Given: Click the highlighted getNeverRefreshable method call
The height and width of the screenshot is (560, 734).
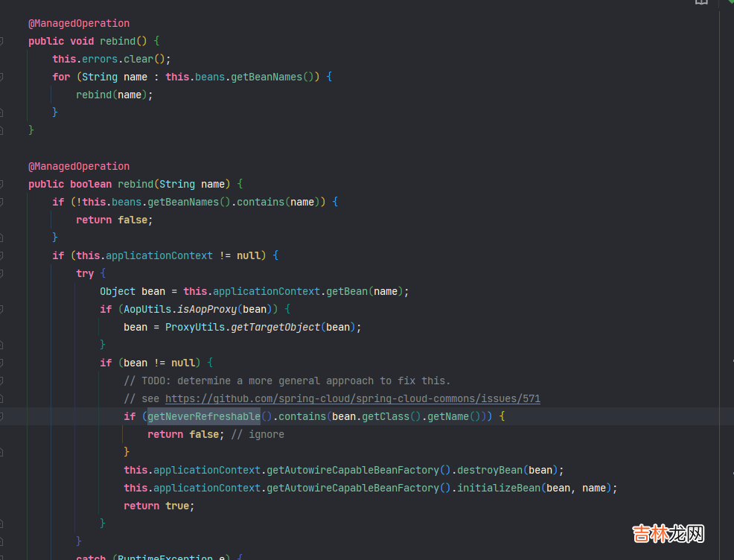Looking at the screenshot, I should 203,416.
